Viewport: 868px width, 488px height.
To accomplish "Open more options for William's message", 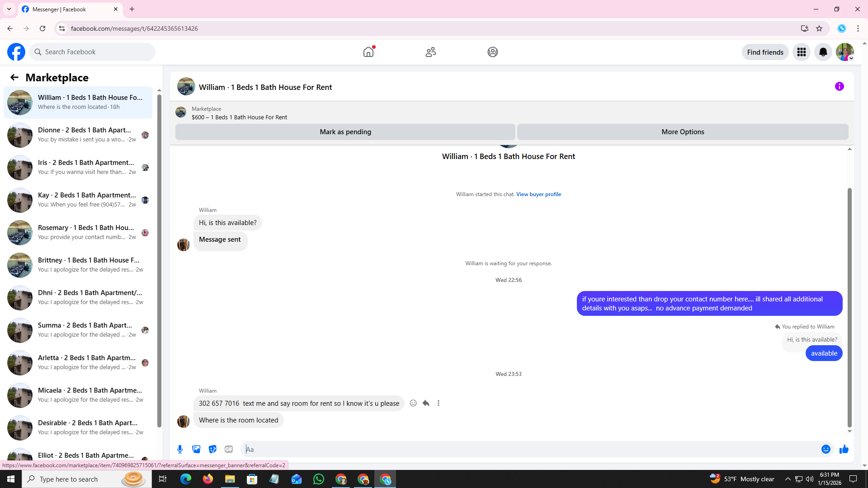I will (x=439, y=403).
